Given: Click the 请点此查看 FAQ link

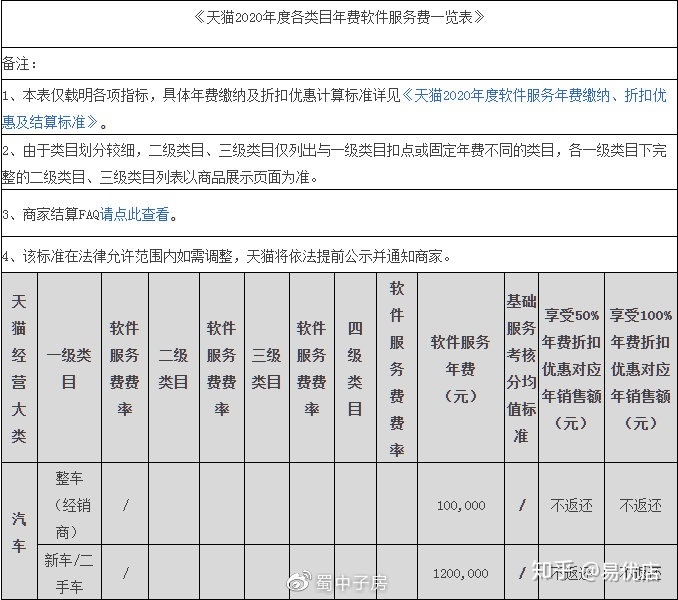Looking at the screenshot, I should [134, 214].
